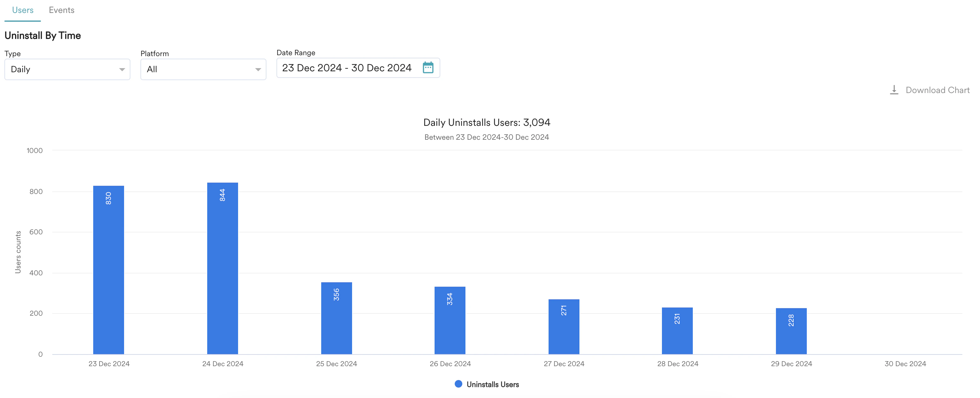Click the download arrow icon
This screenshot has width=980, height=398.
click(x=894, y=90)
